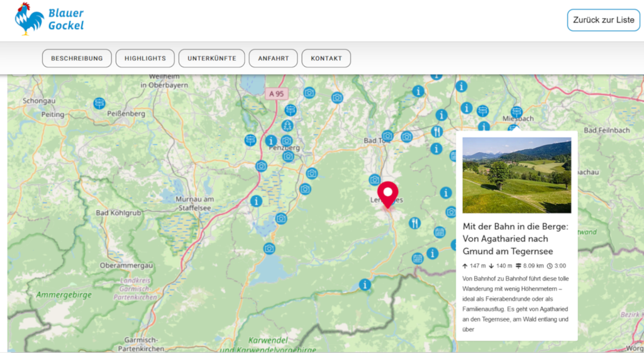
Task: Click the info marker north of Karwendel
Action: (x=365, y=285)
